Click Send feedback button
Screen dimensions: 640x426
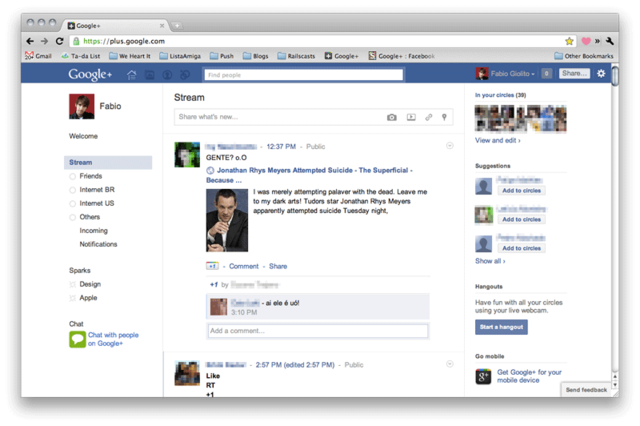point(586,390)
